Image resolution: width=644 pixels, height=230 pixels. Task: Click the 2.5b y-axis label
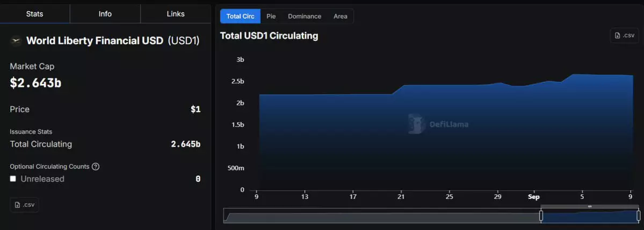click(x=237, y=81)
